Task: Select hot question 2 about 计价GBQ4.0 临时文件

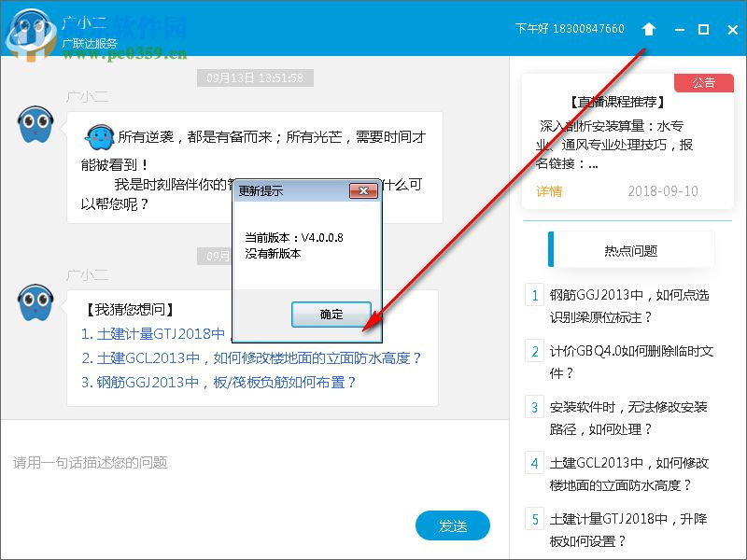Action: point(631,359)
